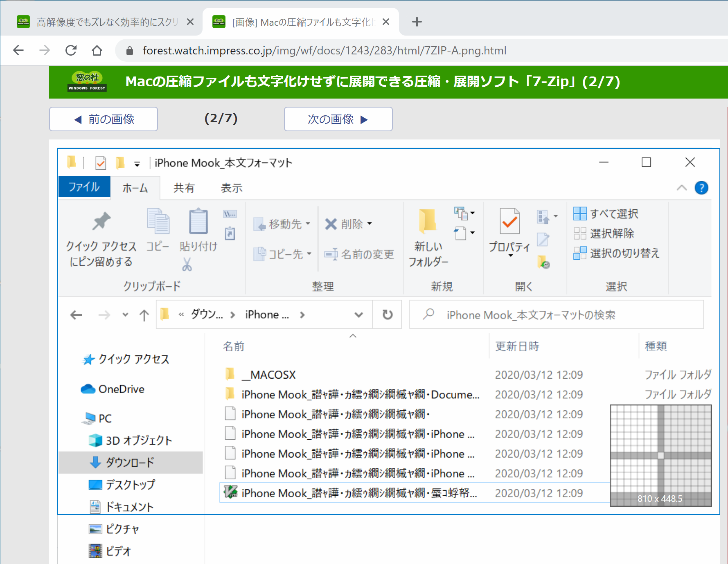
Task: Open the 削除 dropdown arrow
Action: (370, 224)
